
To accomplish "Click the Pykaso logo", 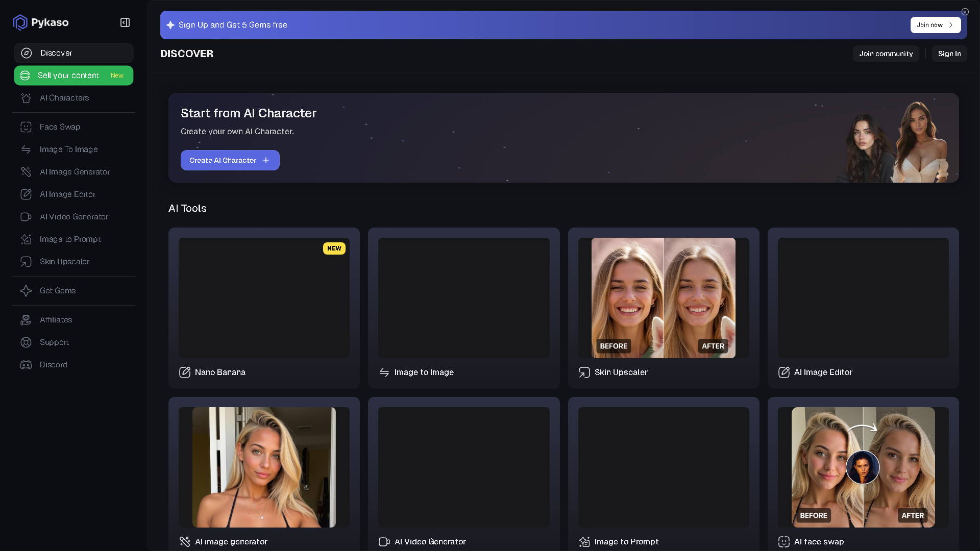I will click(41, 22).
